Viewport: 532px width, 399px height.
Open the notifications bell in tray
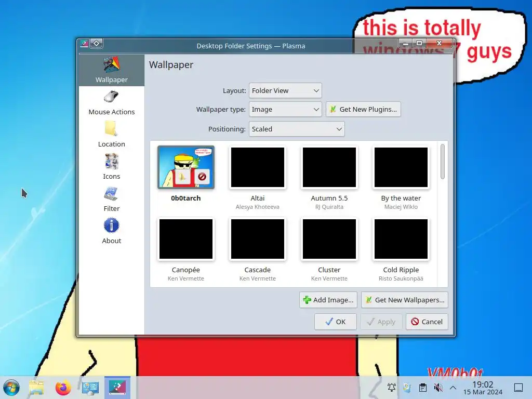[392, 388]
